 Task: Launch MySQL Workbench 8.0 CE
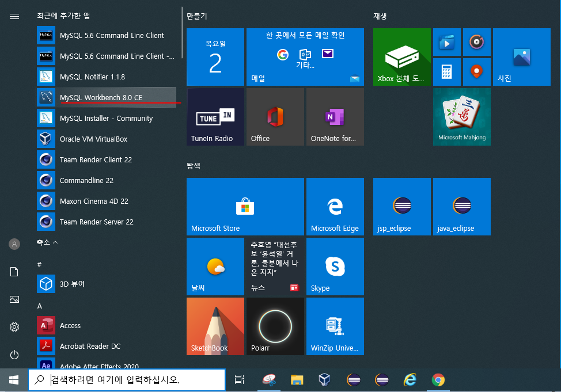point(106,97)
